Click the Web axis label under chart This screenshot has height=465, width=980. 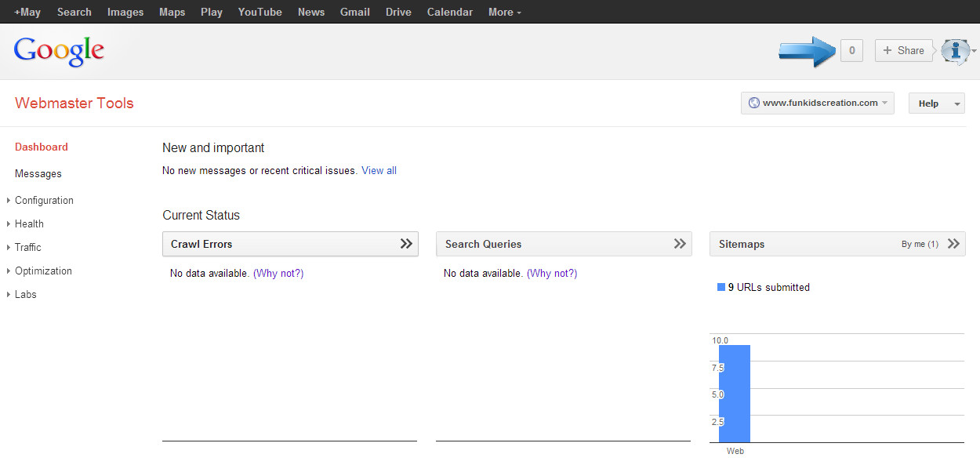tap(735, 451)
